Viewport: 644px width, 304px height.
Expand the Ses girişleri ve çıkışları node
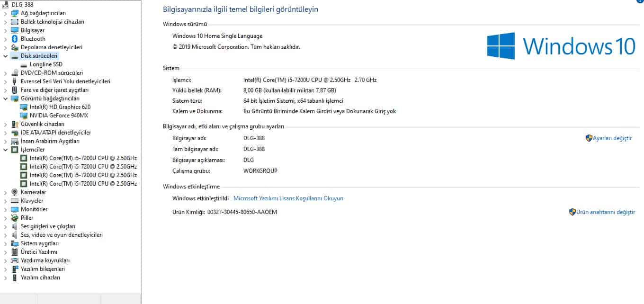tap(6, 226)
